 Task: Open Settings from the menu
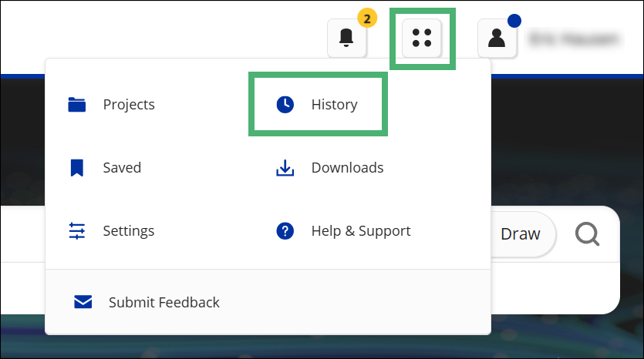[129, 231]
